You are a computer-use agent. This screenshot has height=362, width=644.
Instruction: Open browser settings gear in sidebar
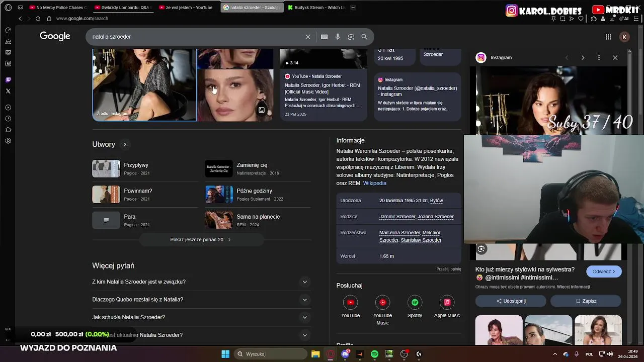[8, 141]
